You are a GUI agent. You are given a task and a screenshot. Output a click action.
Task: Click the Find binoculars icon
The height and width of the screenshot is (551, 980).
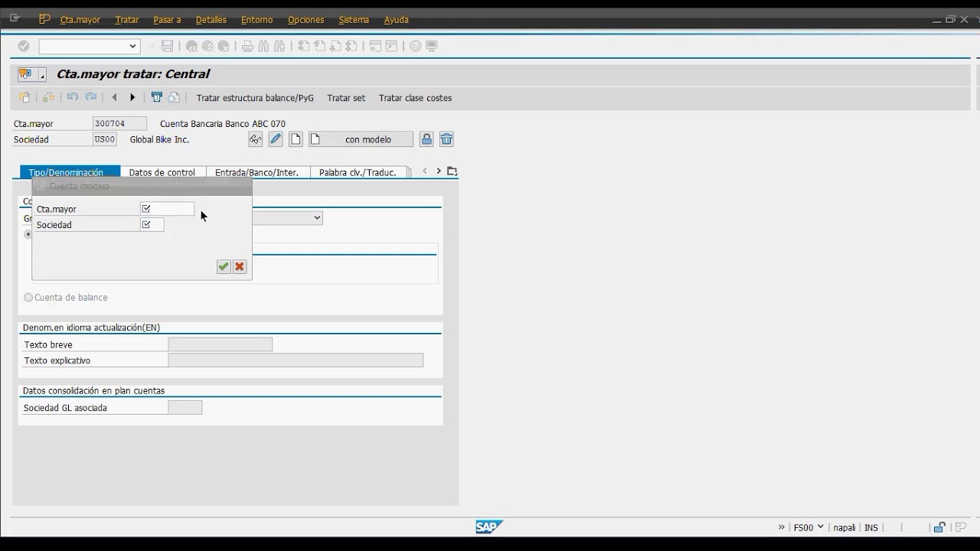263,46
